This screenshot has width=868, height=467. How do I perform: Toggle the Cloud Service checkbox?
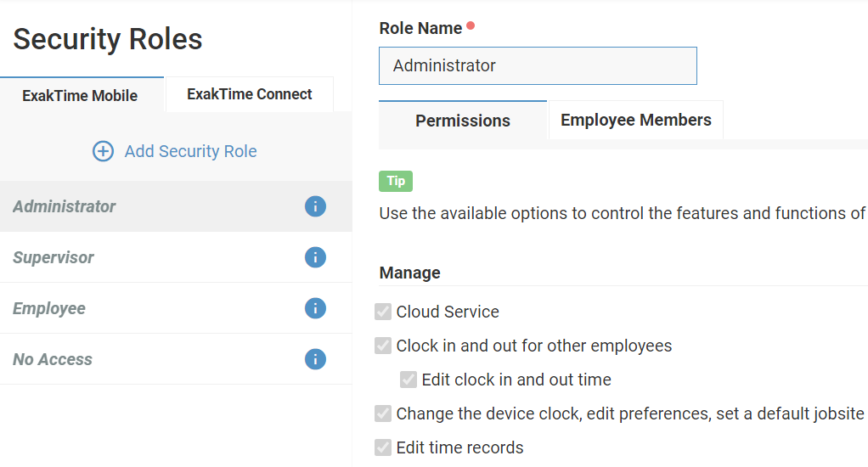pyautogui.click(x=383, y=312)
